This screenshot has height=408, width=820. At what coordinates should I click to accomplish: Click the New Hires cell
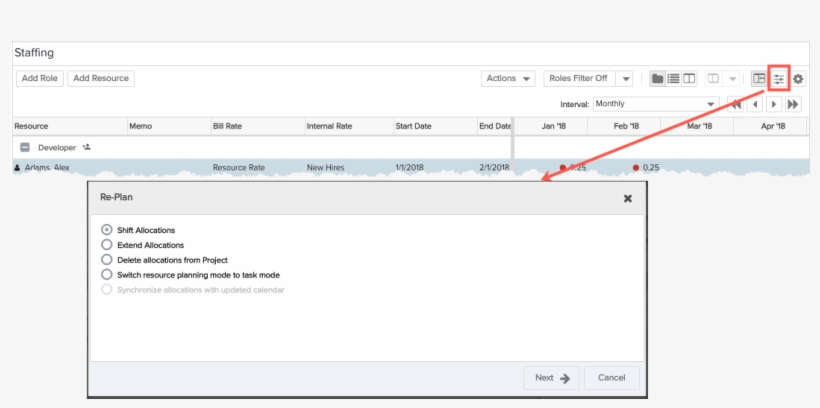(x=327, y=167)
